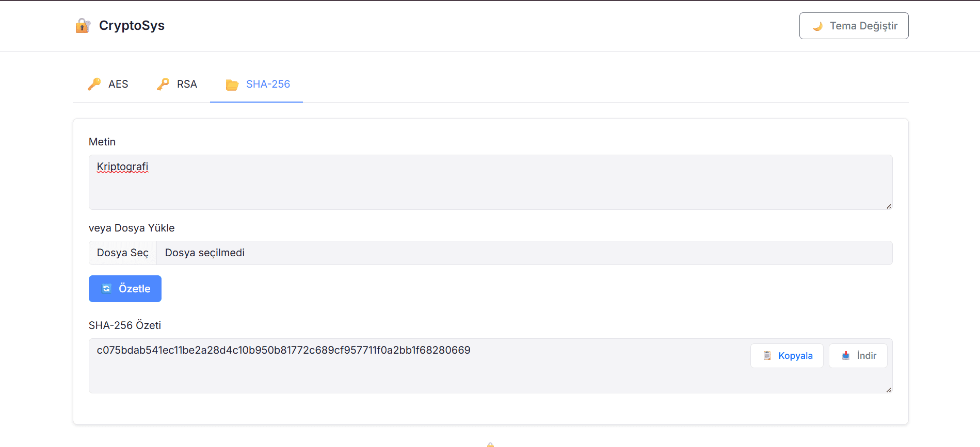The width and height of the screenshot is (980, 447).
Task: Copy the hash with the Kopyala button
Action: point(795,356)
